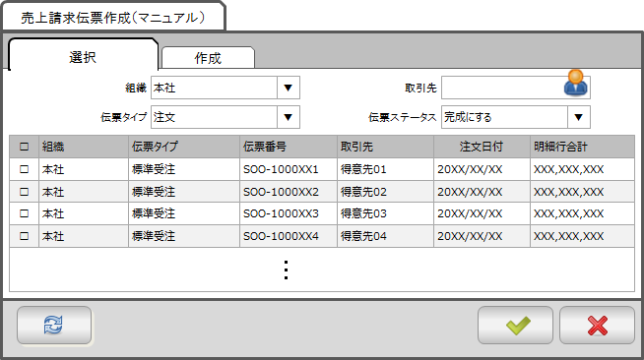Cancel with the red X button
Screen dimensions: 644x360
pos(597,326)
